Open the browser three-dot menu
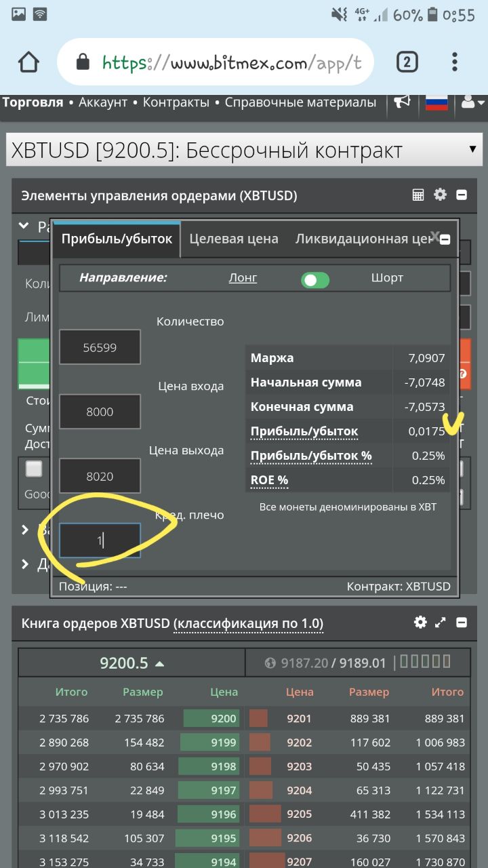The width and height of the screenshot is (488, 868). pos(455,62)
